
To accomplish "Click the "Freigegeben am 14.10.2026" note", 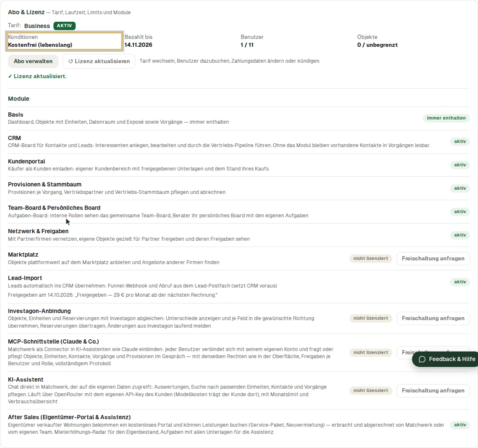I will click(x=112, y=295).
